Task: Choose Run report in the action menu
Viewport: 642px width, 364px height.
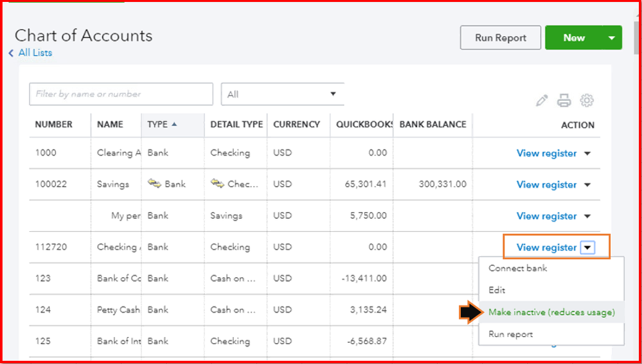Action: (x=510, y=334)
